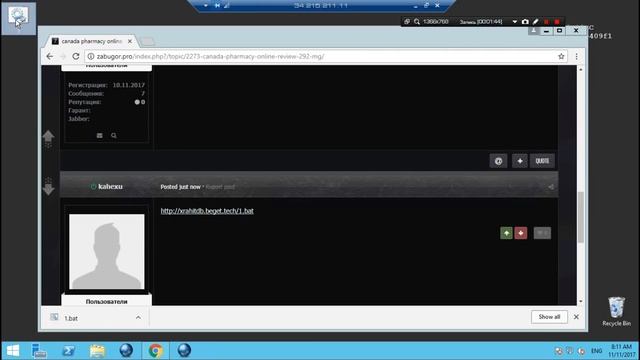
Task: Open the Chrome three-dot menu
Action: coord(576,56)
